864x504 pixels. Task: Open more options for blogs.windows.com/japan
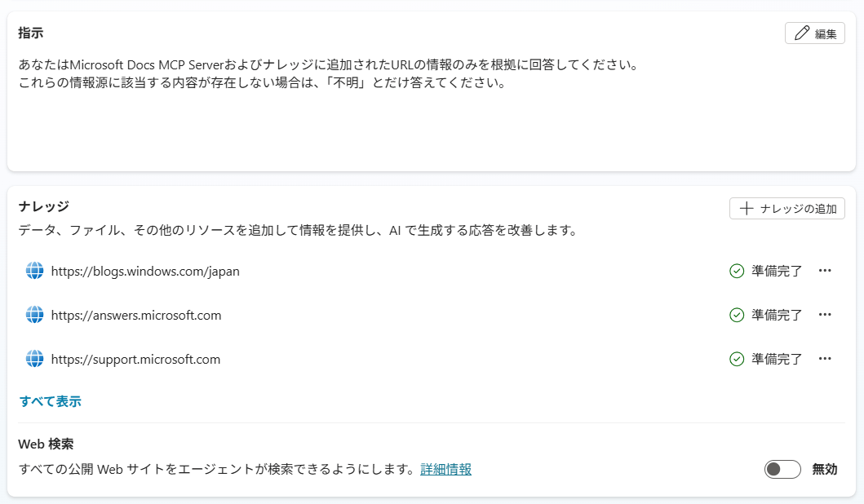pos(825,271)
